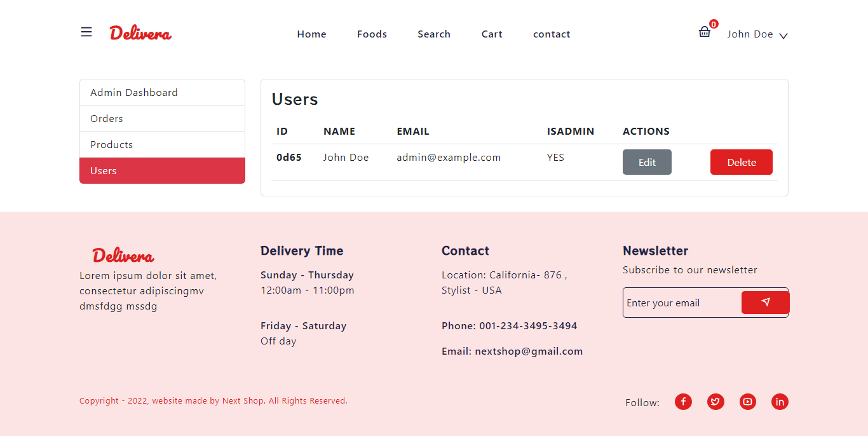
Task: Click the Delivera logo in the header
Action: [140, 33]
